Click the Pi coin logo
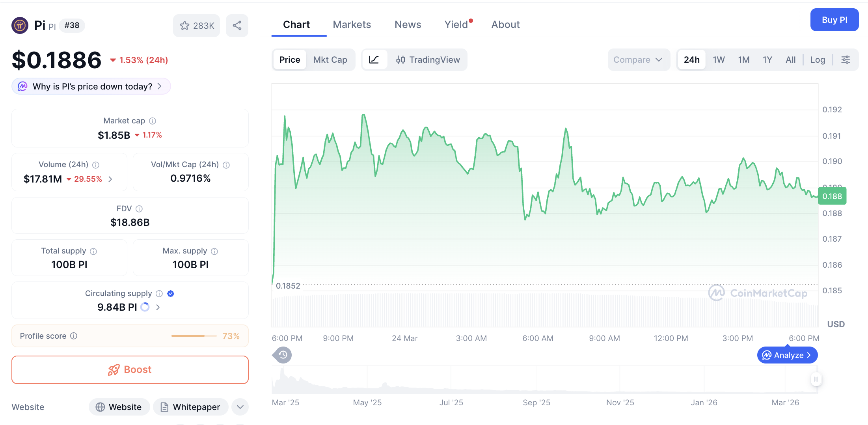This screenshot has width=868, height=425. click(x=20, y=25)
